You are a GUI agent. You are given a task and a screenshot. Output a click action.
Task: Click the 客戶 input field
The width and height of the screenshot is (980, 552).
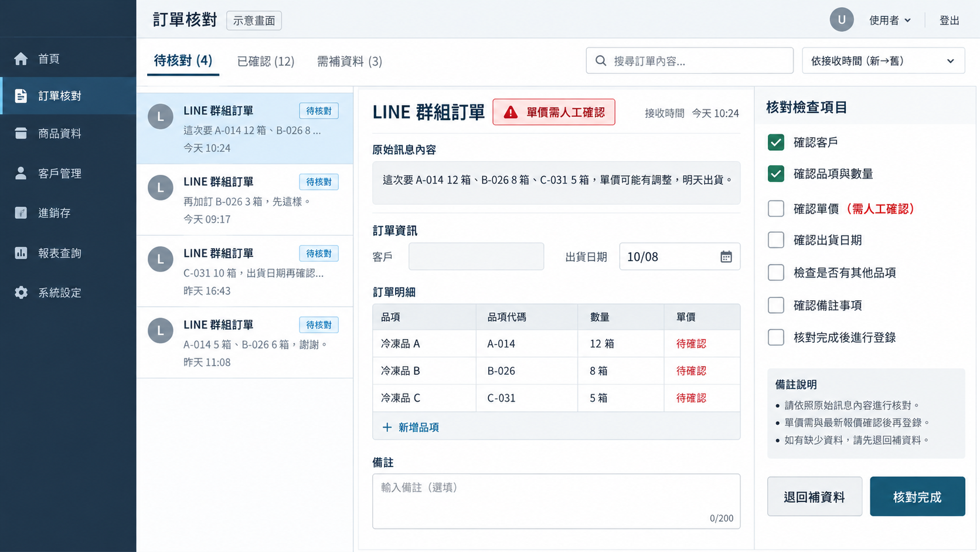pos(476,256)
